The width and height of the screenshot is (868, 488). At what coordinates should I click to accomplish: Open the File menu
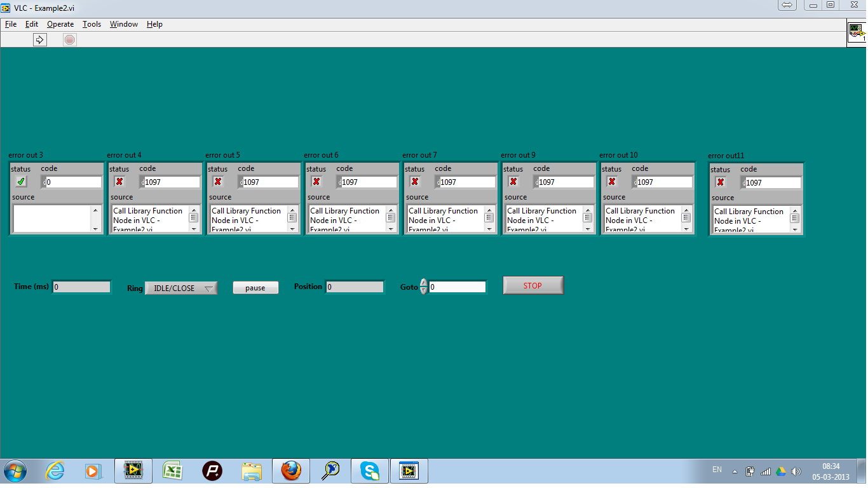point(11,24)
